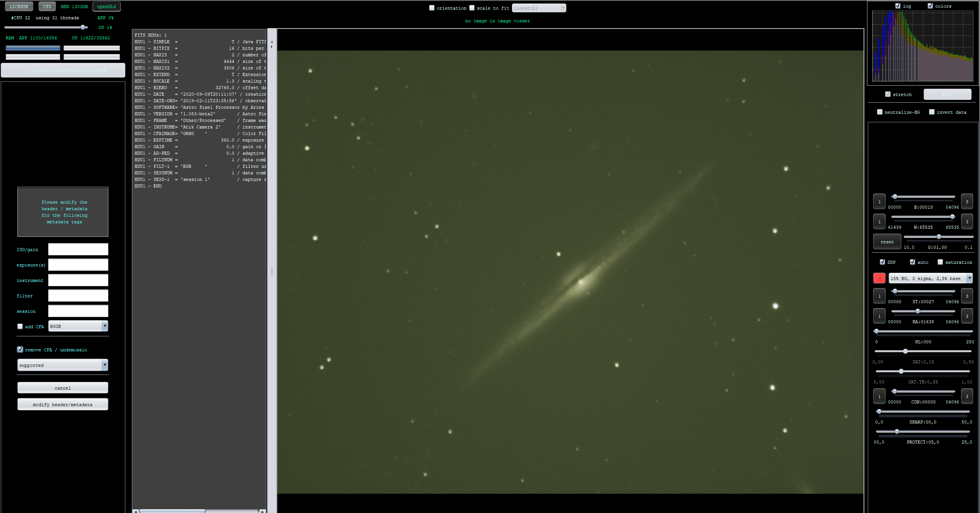This screenshot has width=980, height=513.
Task: Click the collapse-left arrow on the panel divider
Action: coord(272,42)
